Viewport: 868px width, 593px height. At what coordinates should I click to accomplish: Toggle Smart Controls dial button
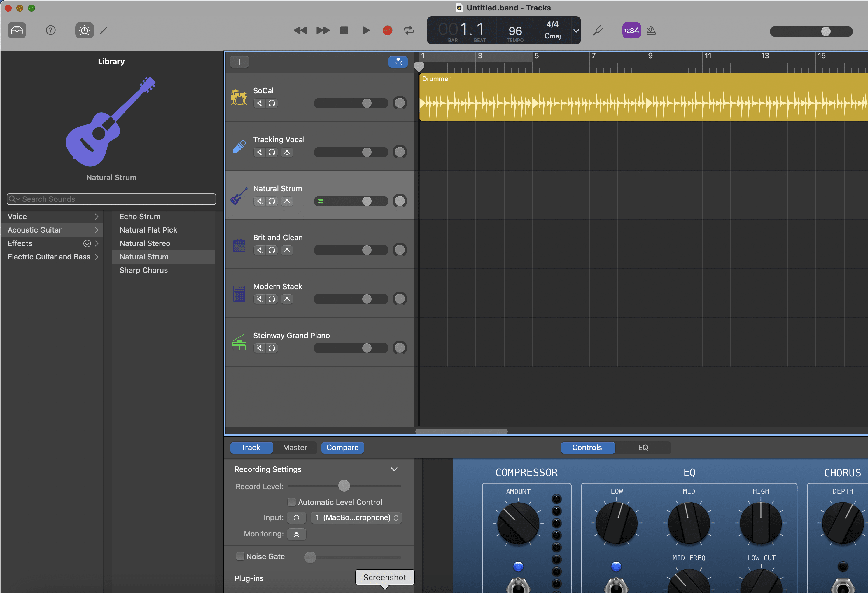(84, 30)
